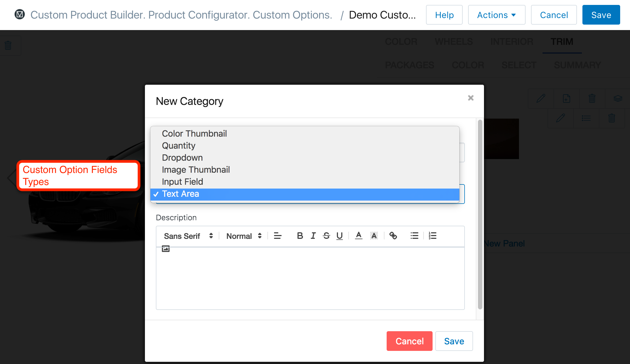Pick the Quantity field type
Image resolution: width=630 pixels, height=364 pixels.
(179, 146)
